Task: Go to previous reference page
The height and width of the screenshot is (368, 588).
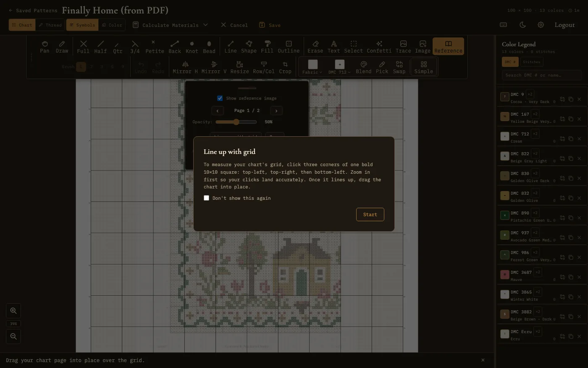Action: (218, 111)
